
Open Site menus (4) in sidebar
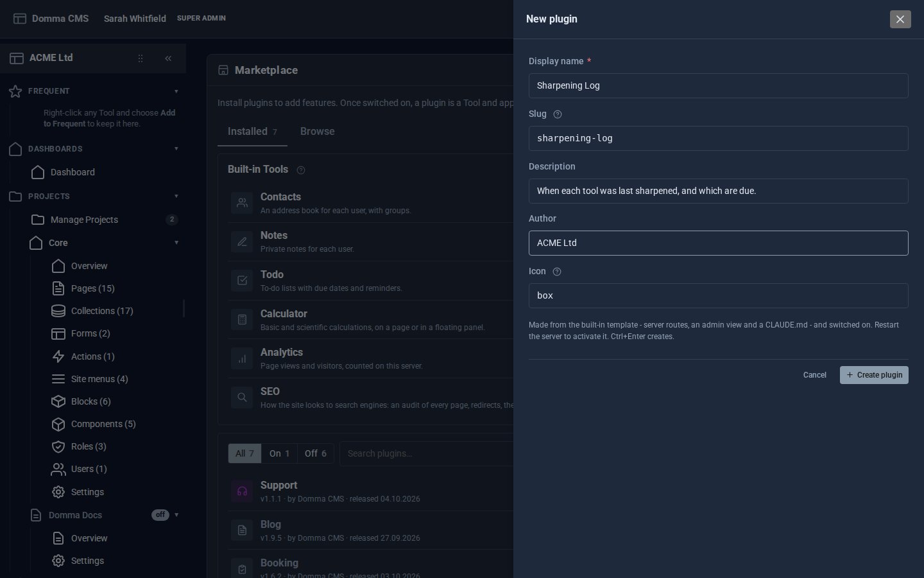point(99,379)
